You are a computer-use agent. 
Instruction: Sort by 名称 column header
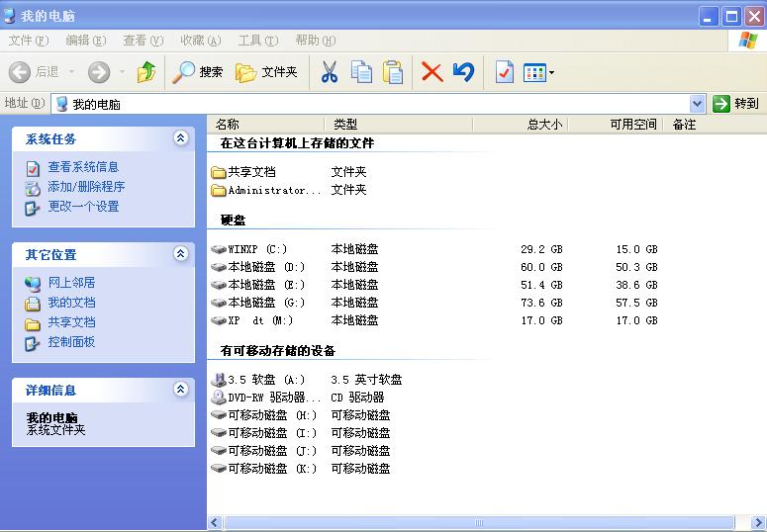(x=265, y=125)
